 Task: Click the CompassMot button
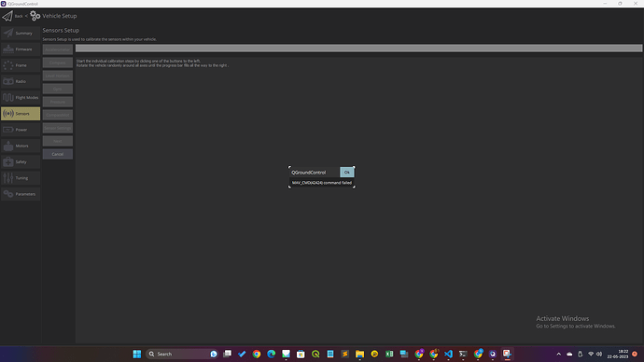(x=58, y=115)
